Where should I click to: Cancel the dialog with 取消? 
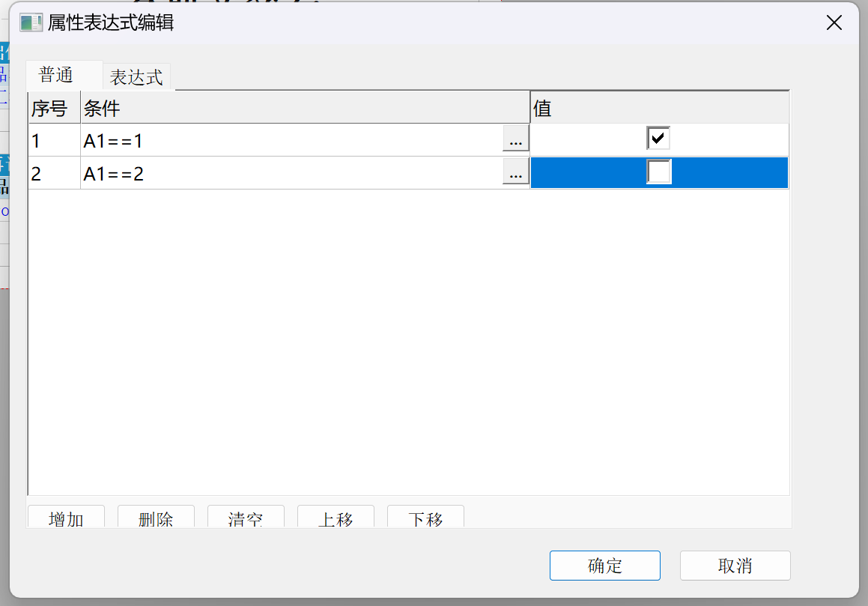point(735,566)
